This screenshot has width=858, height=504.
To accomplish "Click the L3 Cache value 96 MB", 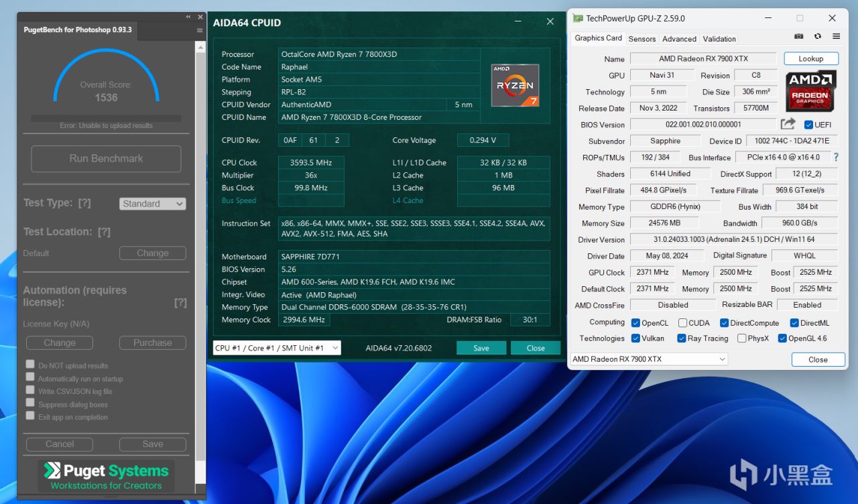I will 503,188.
